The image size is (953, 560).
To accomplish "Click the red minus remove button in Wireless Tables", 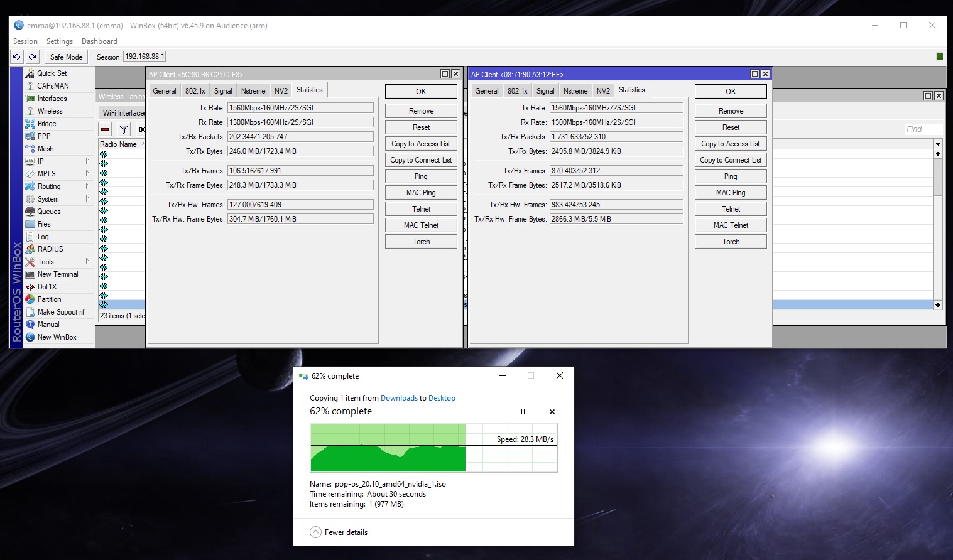I will point(106,129).
